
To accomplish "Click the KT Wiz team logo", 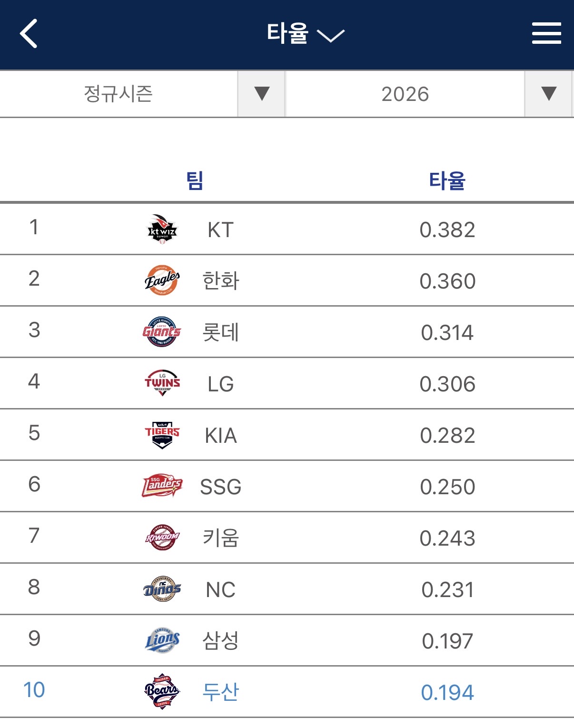I will click(x=162, y=229).
